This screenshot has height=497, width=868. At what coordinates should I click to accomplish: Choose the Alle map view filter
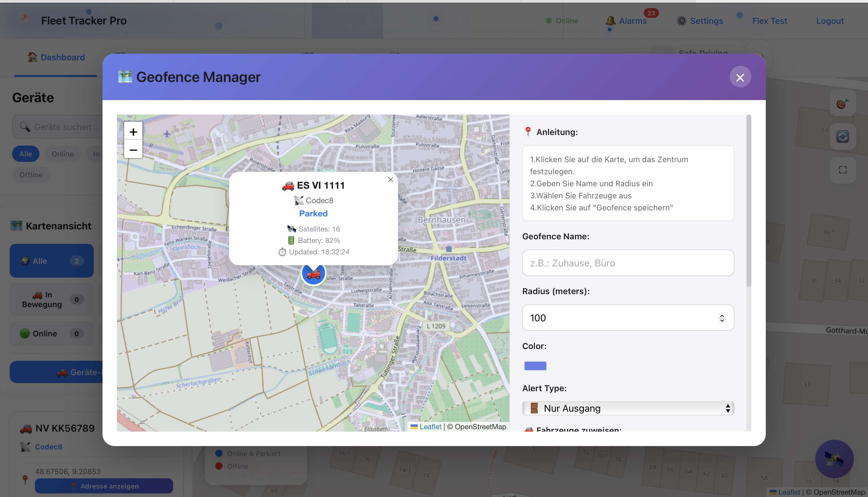(52, 261)
